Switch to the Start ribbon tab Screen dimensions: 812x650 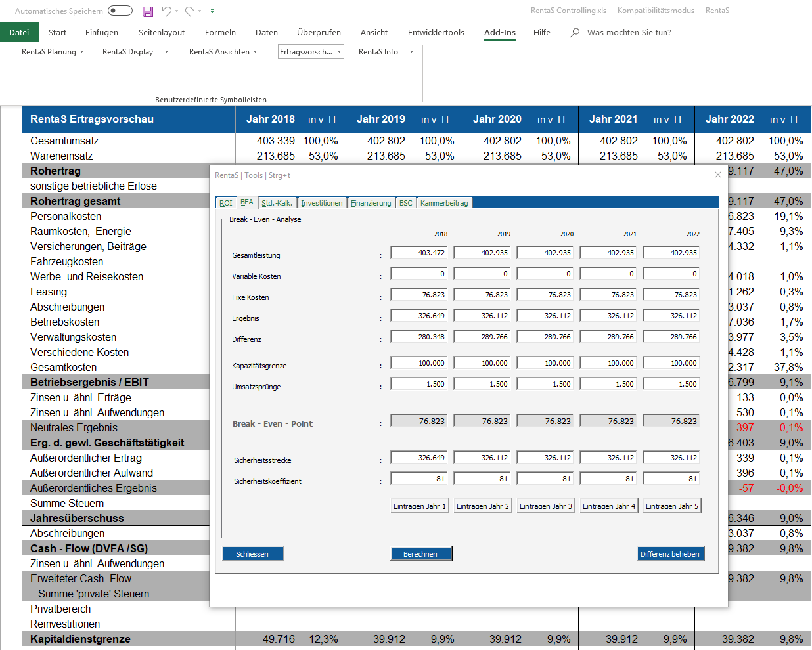click(x=57, y=32)
